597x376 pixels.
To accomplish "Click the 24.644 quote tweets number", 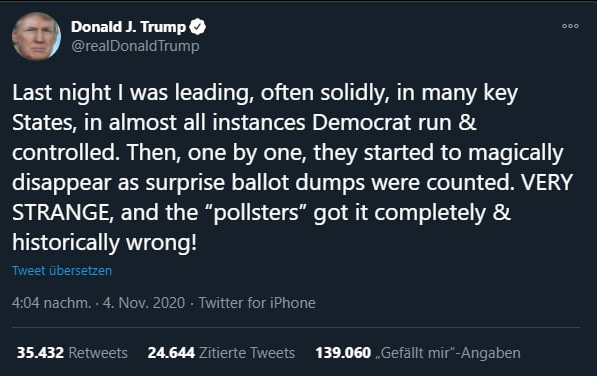I will point(171,353).
